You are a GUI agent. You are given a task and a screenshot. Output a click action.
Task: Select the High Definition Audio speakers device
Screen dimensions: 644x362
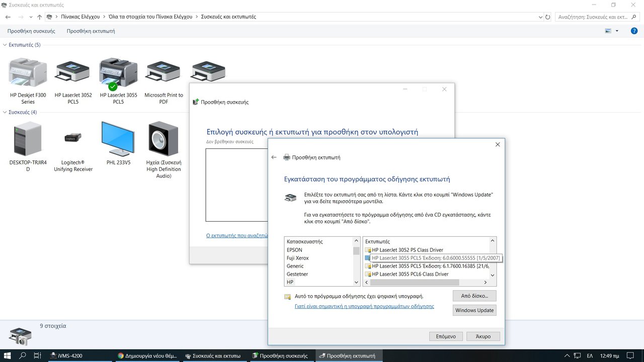(164, 150)
